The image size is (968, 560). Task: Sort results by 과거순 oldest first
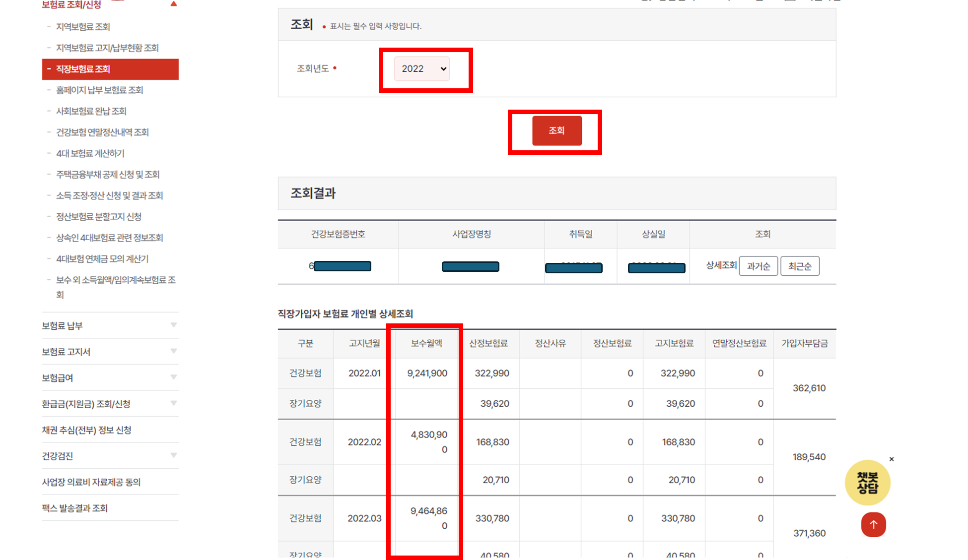(x=758, y=266)
